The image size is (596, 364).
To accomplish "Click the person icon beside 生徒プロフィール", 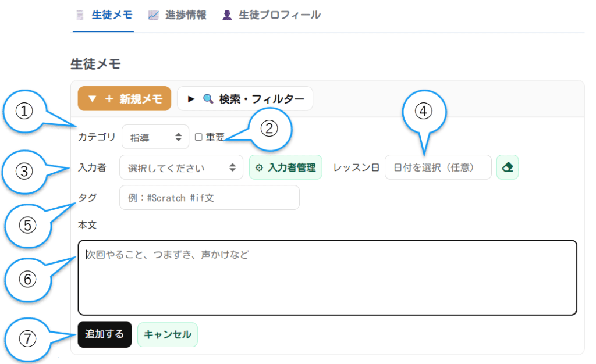I will [x=227, y=15].
